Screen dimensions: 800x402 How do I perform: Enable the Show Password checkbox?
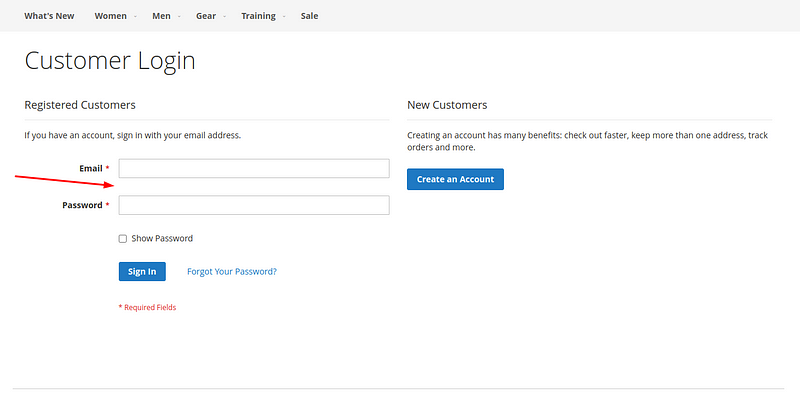point(123,239)
